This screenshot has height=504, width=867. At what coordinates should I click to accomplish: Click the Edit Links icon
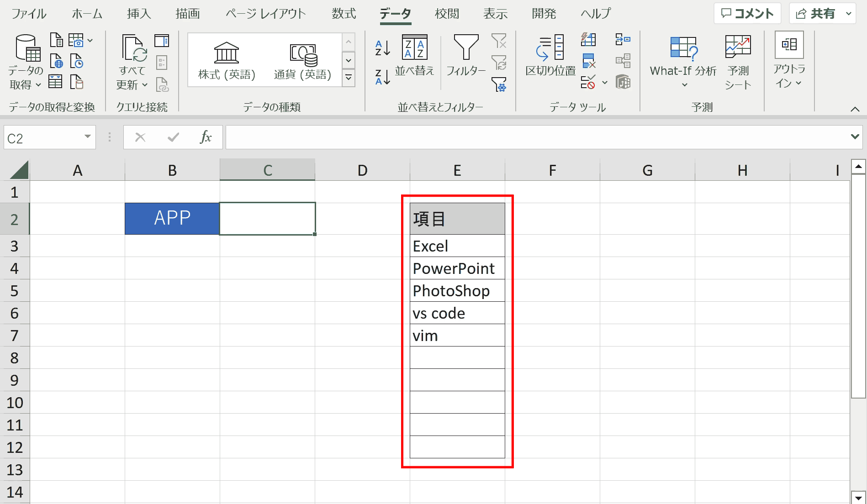pos(162,84)
